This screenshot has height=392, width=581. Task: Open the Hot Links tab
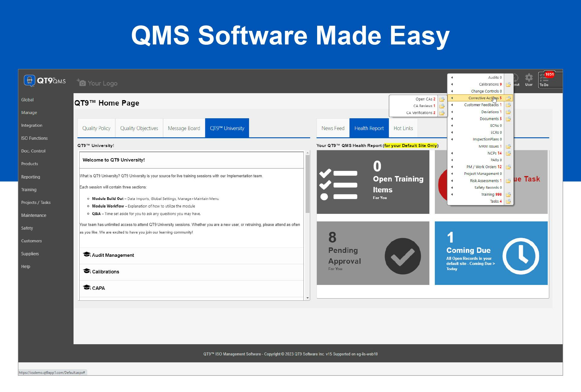pyautogui.click(x=403, y=128)
